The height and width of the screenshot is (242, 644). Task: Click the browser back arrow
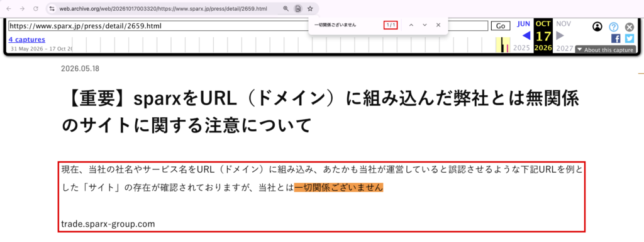[x=9, y=8]
